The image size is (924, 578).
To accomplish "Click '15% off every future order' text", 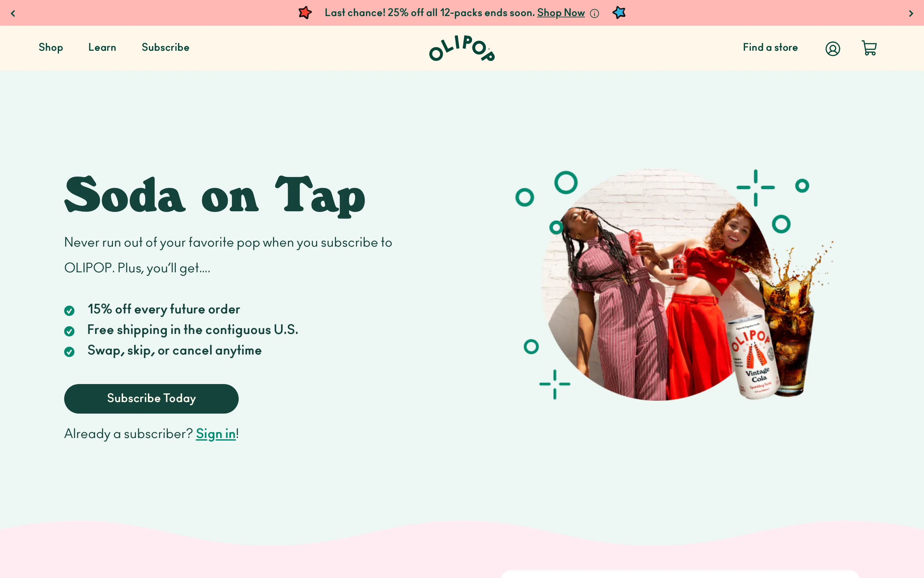I will [x=164, y=309].
